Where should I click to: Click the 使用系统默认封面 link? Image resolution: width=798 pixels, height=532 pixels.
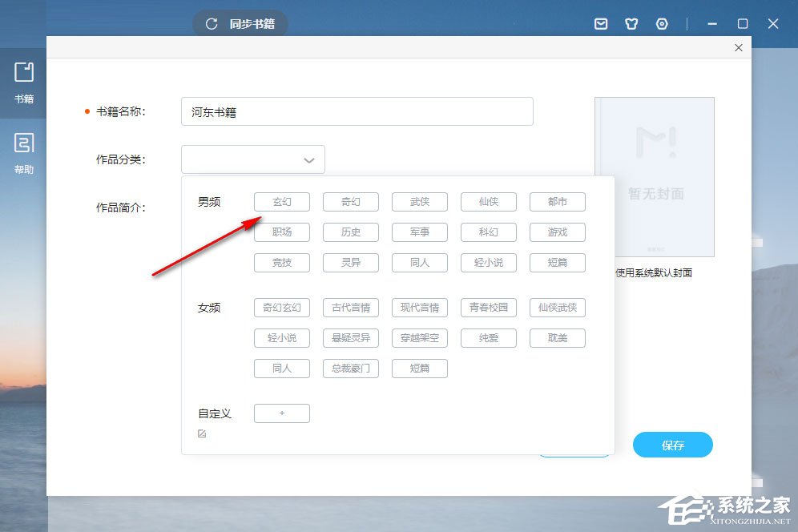click(654, 273)
